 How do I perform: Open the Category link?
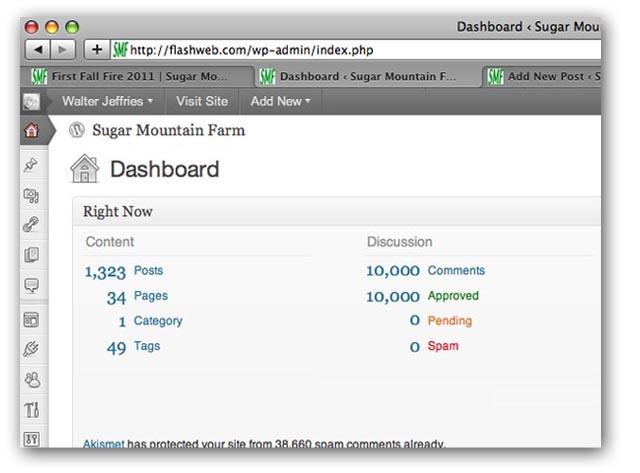click(158, 321)
